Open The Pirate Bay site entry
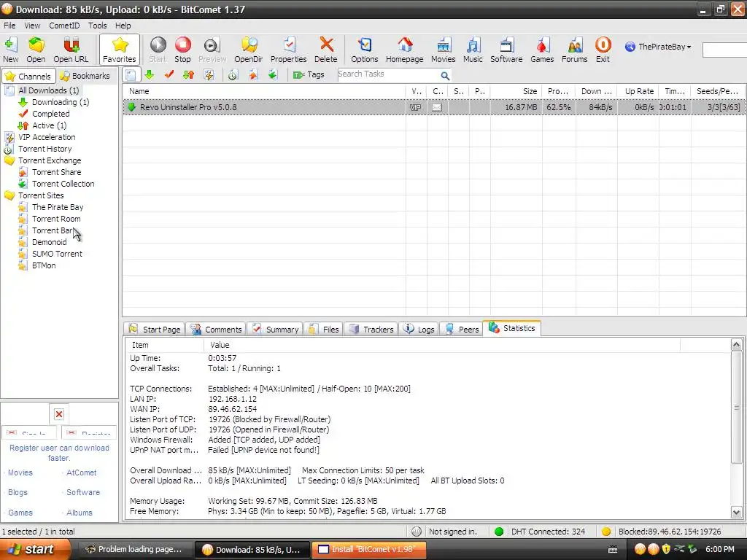Image resolution: width=747 pixels, height=560 pixels. point(58,207)
